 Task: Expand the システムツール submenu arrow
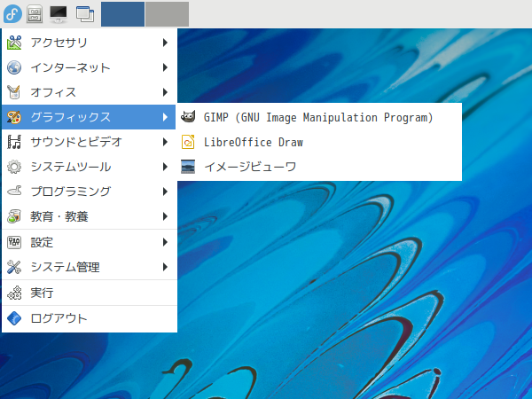pyautogui.click(x=165, y=167)
